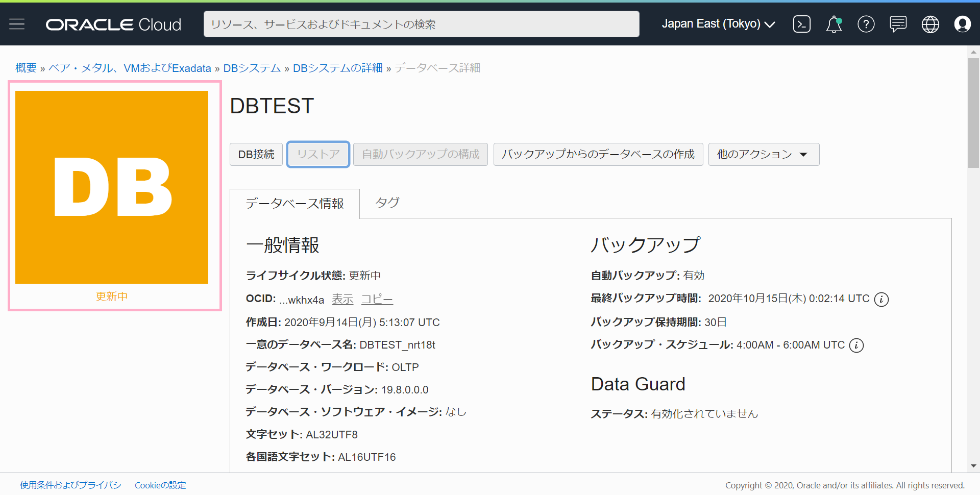Open the announcements bell icon
This screenshot has height=495, width=980.
(834, 24)
